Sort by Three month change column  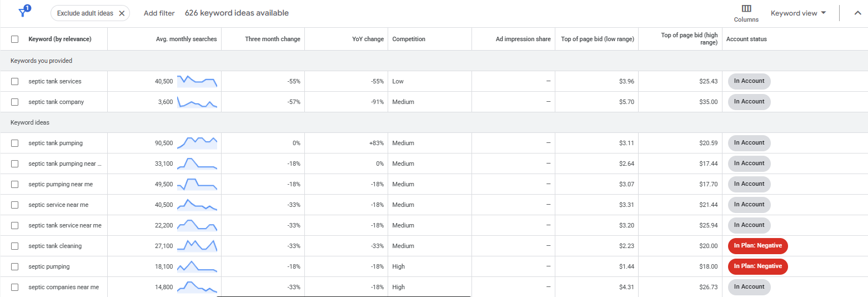pyautogui.click(x=272, y=39)
